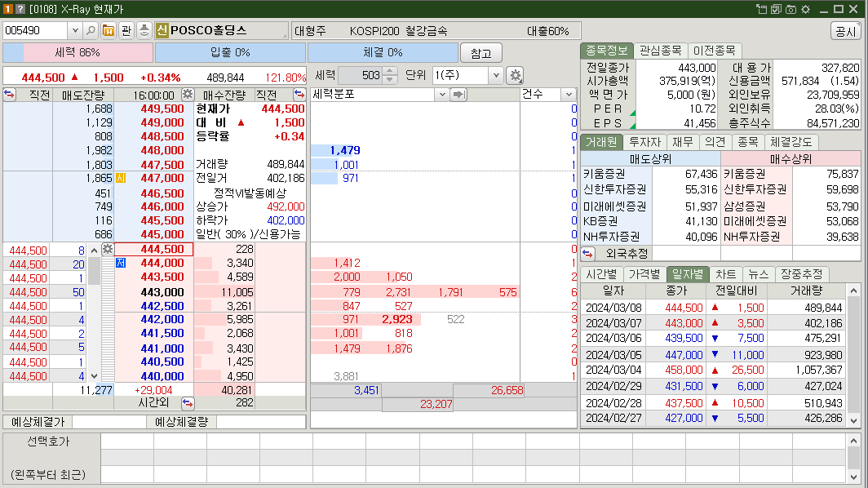Open the stock code dropdown arrow

(75, 30)
